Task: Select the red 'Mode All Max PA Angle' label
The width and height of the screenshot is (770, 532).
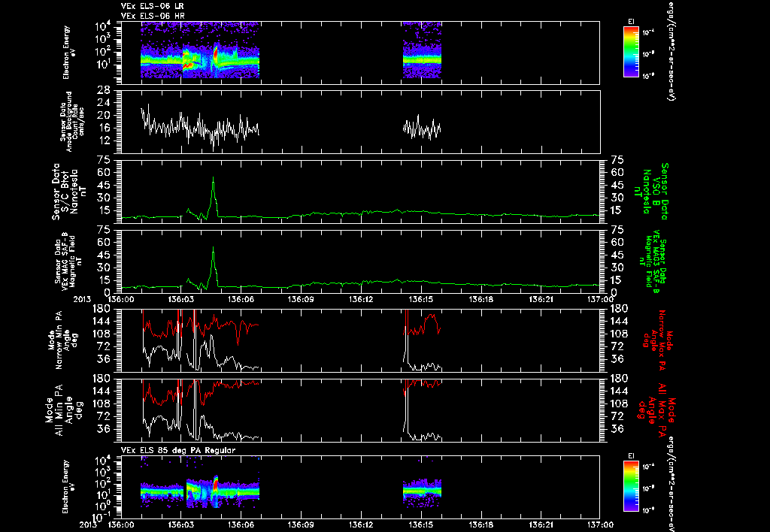Action: [658, 410]
